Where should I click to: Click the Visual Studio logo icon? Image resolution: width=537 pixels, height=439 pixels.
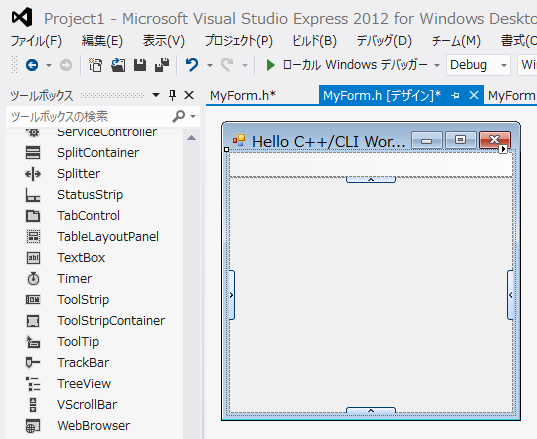click(22, 17)
